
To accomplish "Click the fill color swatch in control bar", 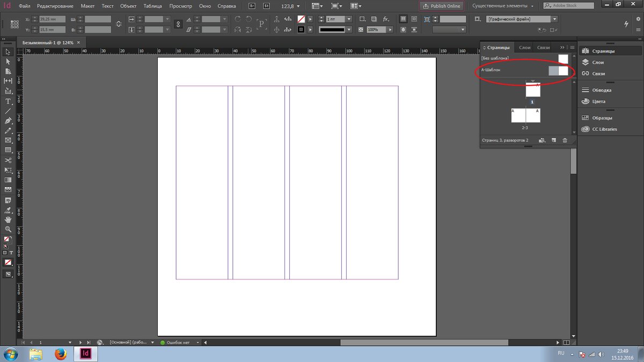I will point(302,19).
